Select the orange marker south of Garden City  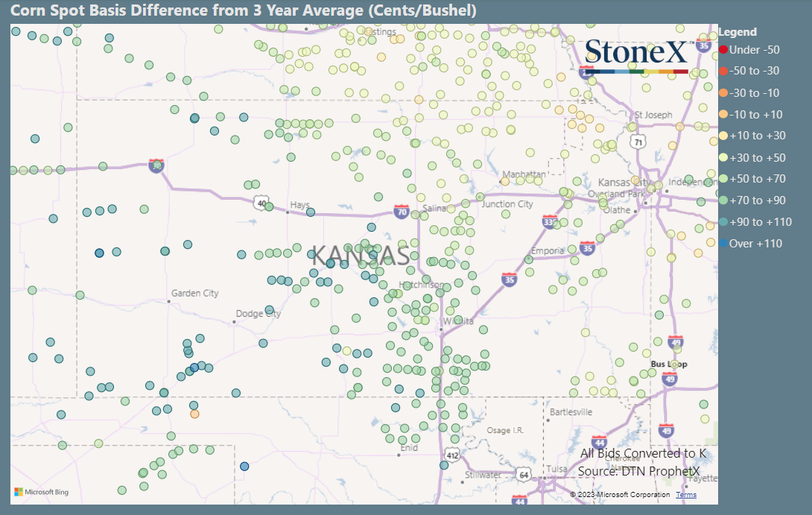point(194,414)
